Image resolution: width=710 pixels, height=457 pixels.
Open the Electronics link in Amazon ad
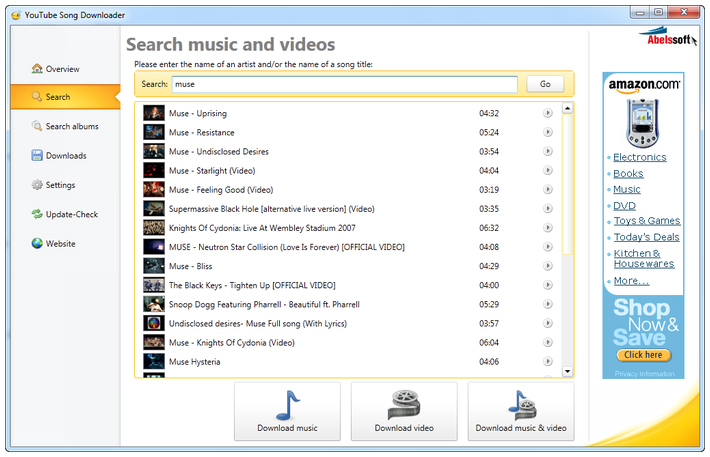click(x=639, y=157)
